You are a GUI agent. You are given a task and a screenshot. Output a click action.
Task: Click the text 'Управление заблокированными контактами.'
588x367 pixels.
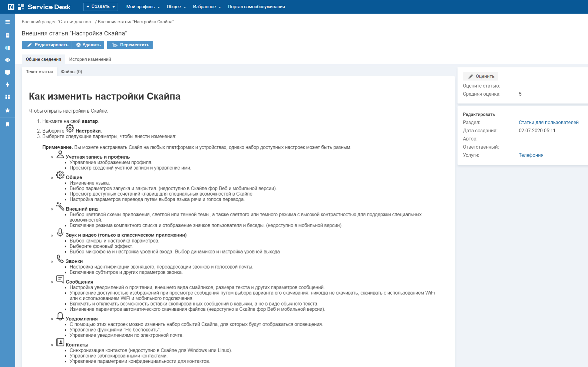coord(119,356)
